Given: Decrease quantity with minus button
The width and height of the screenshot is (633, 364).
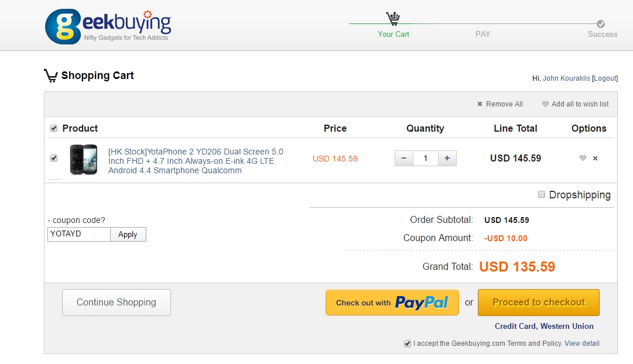Looking at the screenshot, I should click(403, 158).
